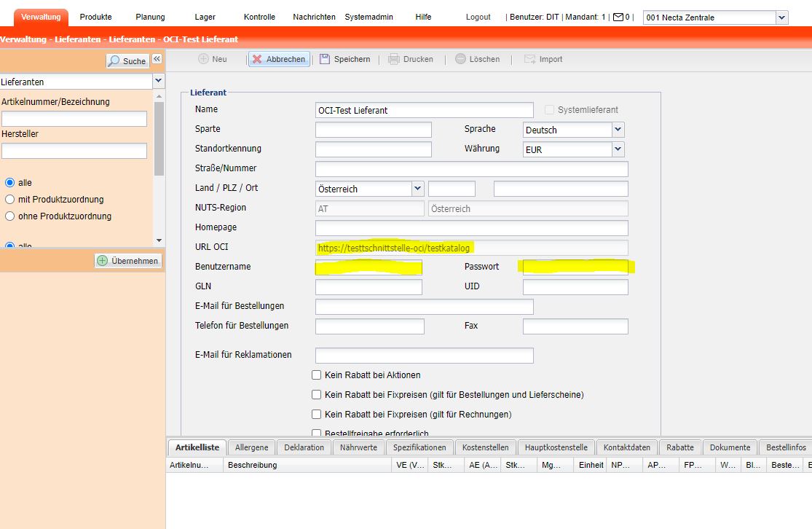The width and height of the screenshot is (812, 529).
Task: Enable Kein Rabatt bei Aktionen checkbox
Action: (316, 375)
